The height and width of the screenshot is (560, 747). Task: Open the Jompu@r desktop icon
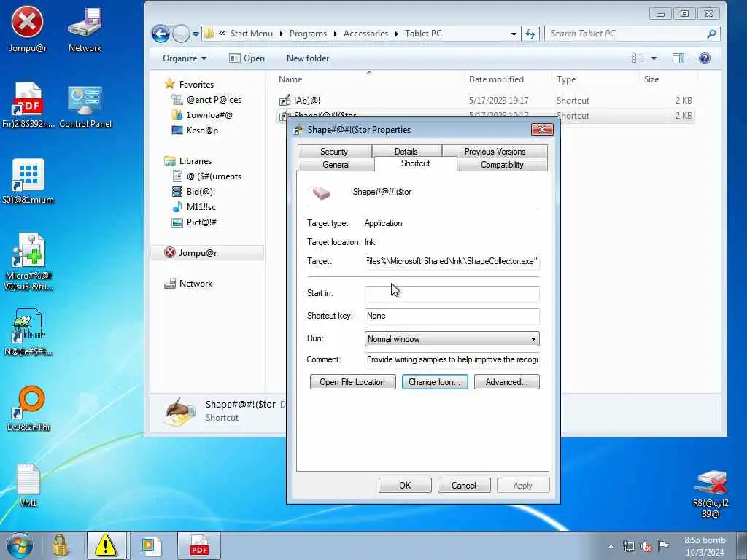pyautogui.click(x=27, y=28)
